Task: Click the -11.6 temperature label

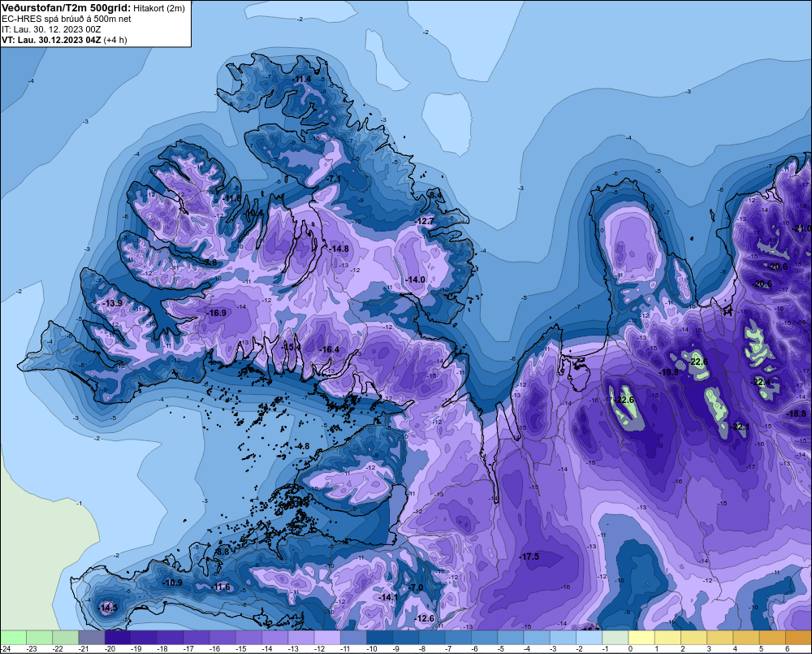Action: tap(221, 587)
